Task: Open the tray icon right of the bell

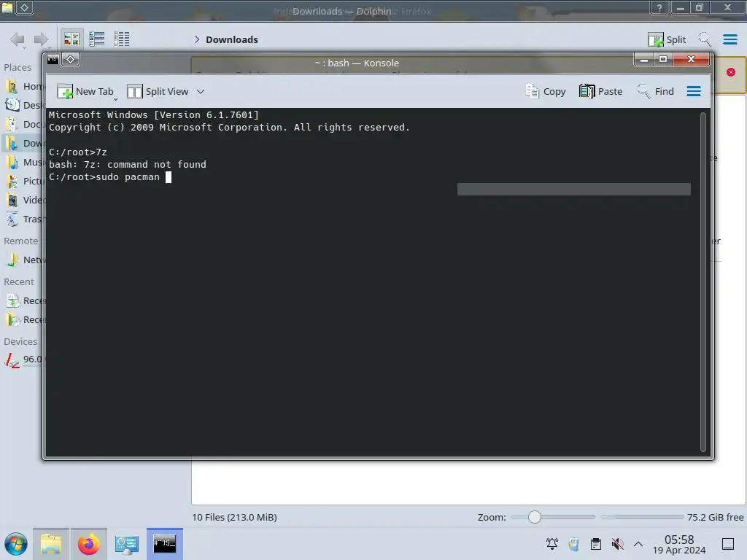Action: 574,544
